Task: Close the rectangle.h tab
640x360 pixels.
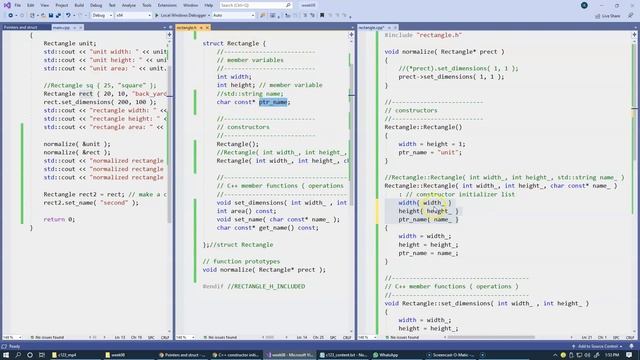Action: pyautogui.click(x=207, y=27)
